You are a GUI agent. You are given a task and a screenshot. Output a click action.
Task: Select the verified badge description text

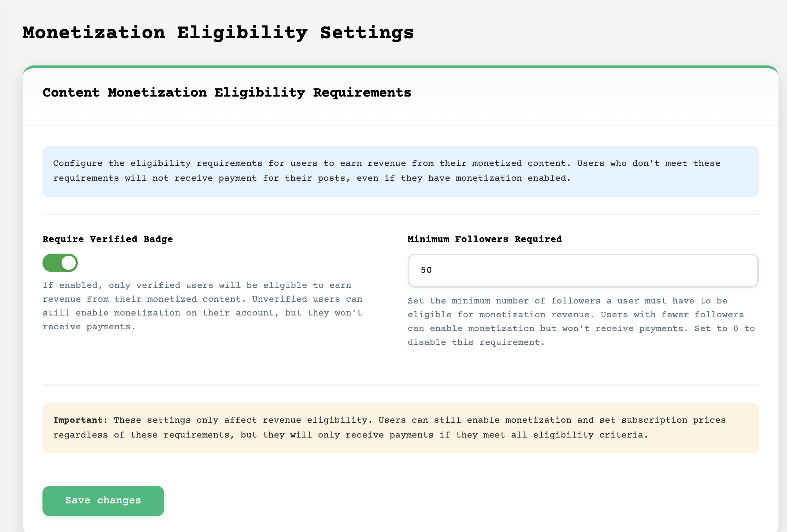click(202, 305)
